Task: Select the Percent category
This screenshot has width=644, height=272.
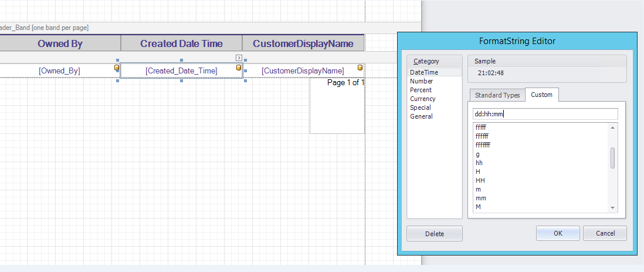Action: 421,90
